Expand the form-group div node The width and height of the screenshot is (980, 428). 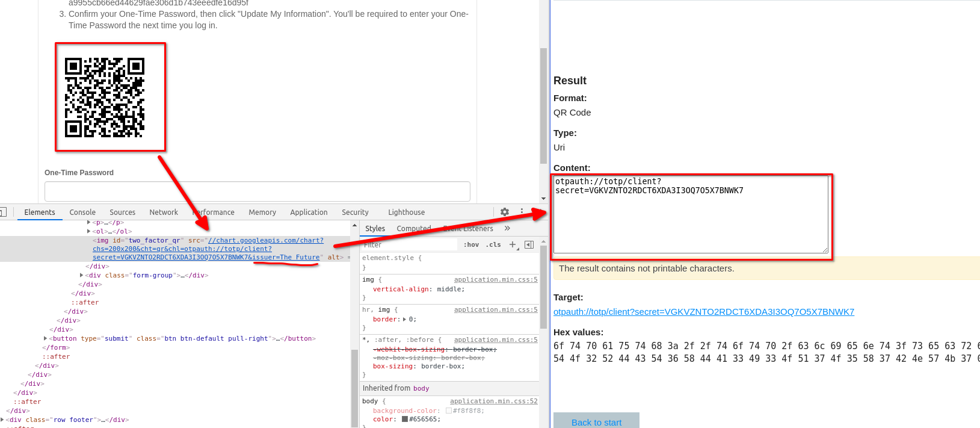[82, 275]
